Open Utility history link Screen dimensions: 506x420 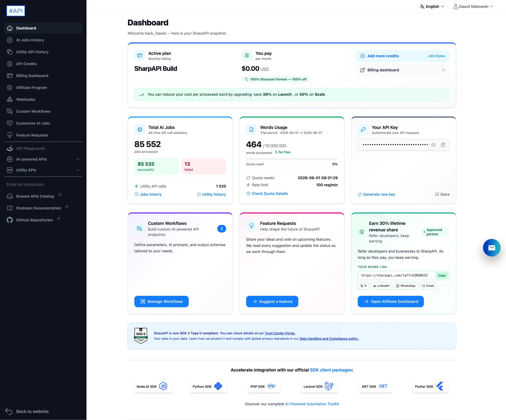click(211, 194)
